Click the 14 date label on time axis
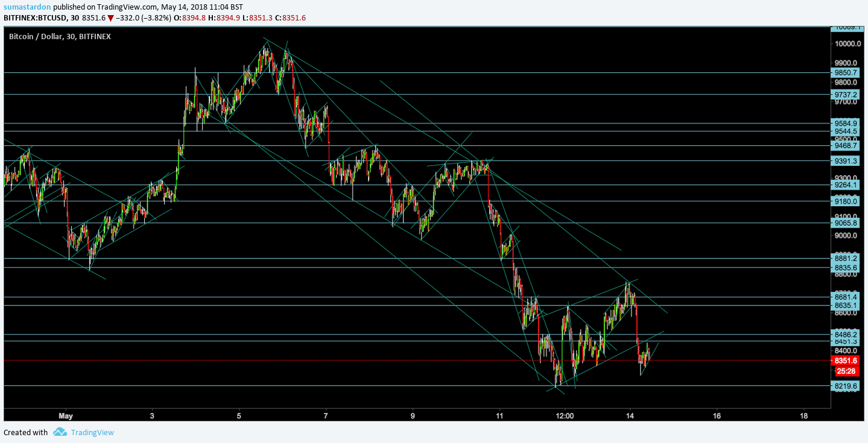Screen dimensions: 868x443 [630, 416]
